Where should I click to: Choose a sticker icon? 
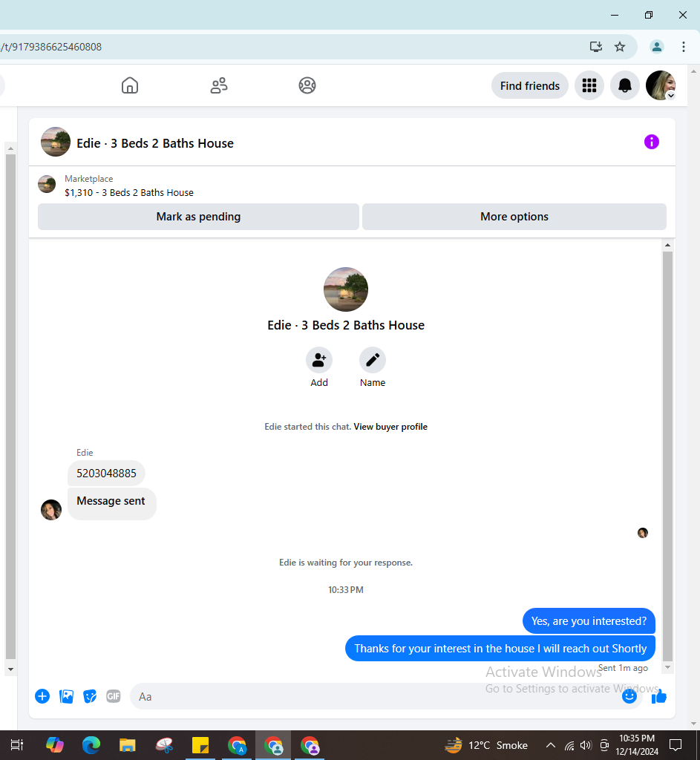click(x=90, y=696)
